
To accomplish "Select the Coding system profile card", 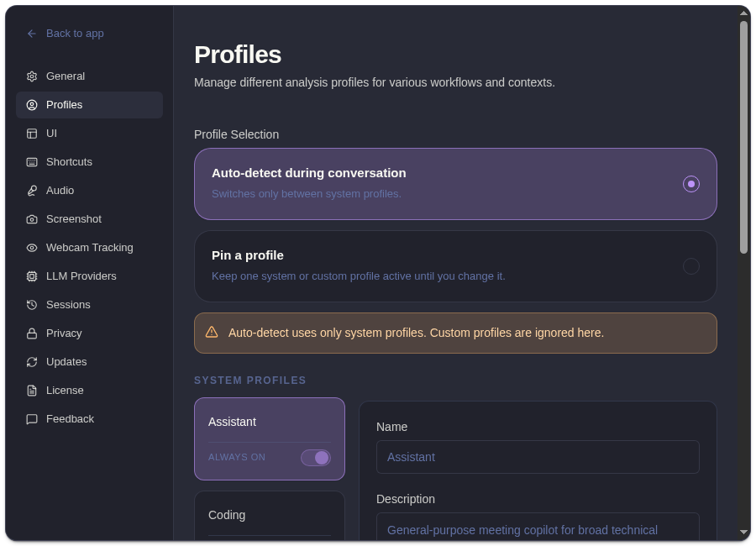I will point(270,516).
